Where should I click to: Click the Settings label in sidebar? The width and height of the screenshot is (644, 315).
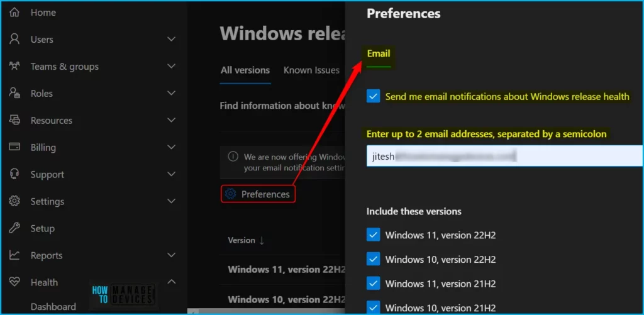(47, 202)
